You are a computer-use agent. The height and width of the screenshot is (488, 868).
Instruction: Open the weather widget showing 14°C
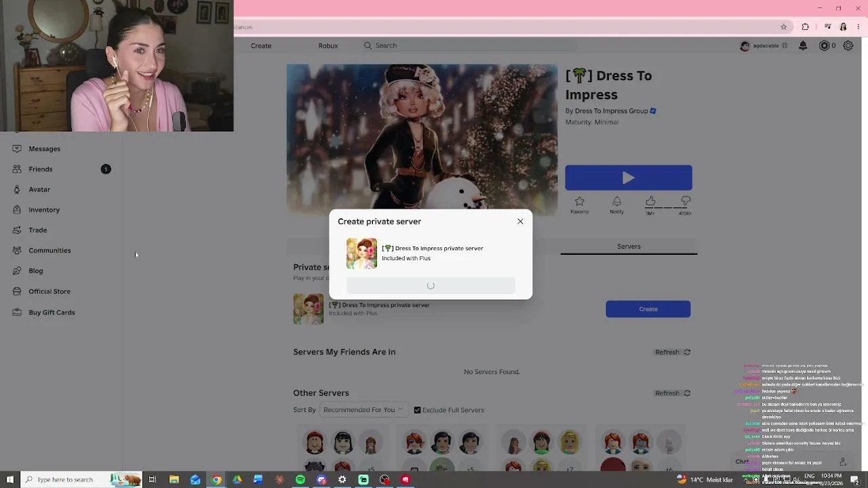(x=705, y=480)
